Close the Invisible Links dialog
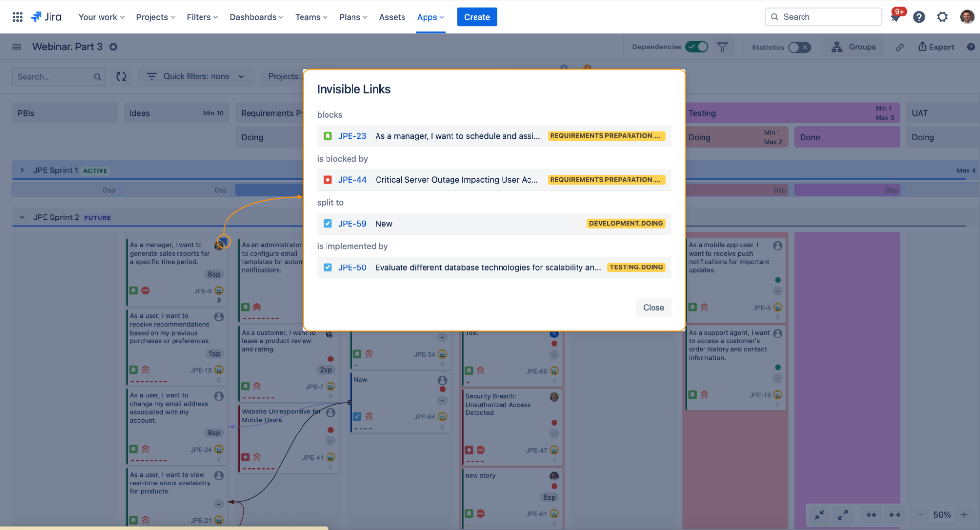 (x=653, y=308)
